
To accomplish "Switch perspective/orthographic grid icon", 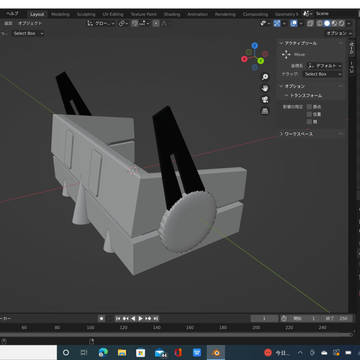I will pyautogui.click(x=265, y=111).
